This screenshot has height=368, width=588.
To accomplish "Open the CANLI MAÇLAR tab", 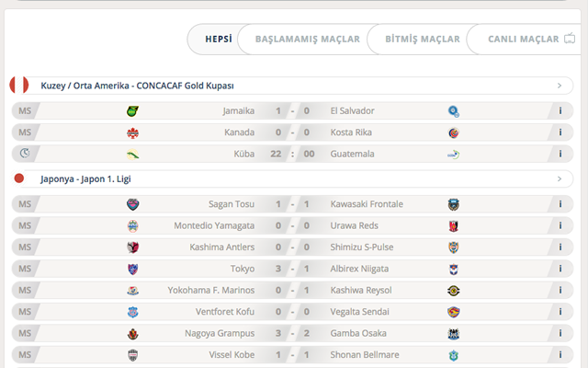I will click(526, 39).
